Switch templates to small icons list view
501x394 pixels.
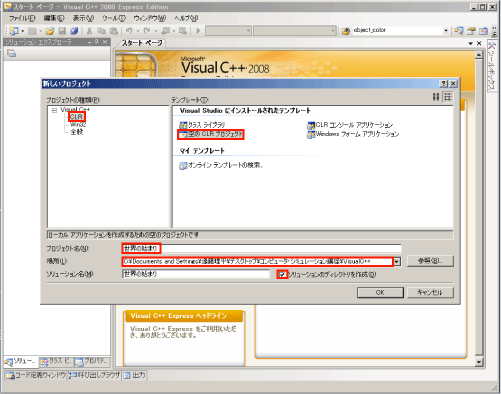click(x=447, y=97)
